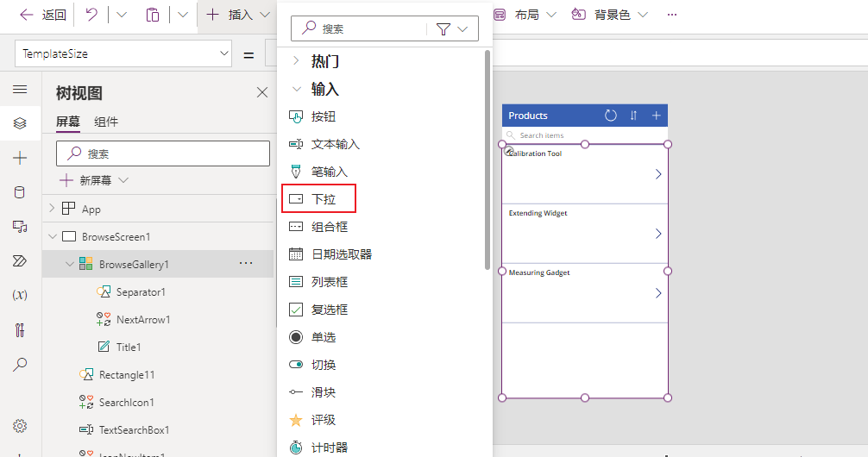This screenshot has width=868, height=457.
Task: Click the search magnifier in sidebar
Action: click(x=20, y=364)
